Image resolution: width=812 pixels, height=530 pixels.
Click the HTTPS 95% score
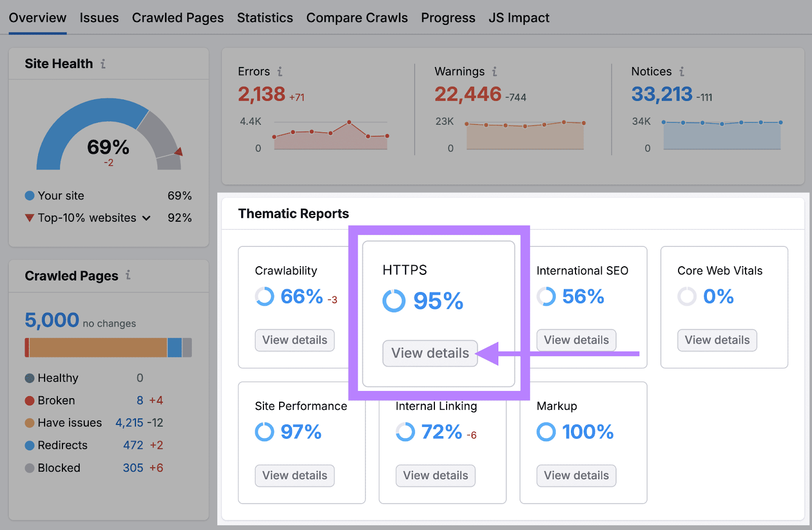click(438, 301)
